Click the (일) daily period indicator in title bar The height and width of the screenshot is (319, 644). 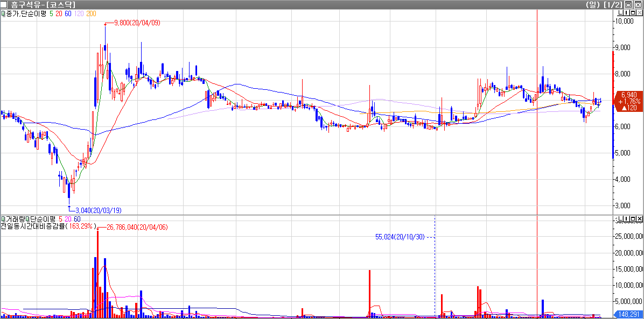[x=593, y=5]
